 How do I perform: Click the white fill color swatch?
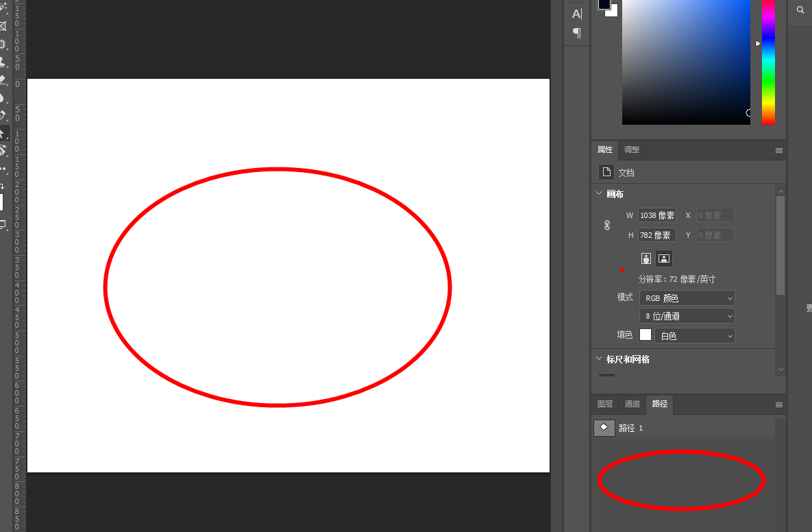coord(645,335)
